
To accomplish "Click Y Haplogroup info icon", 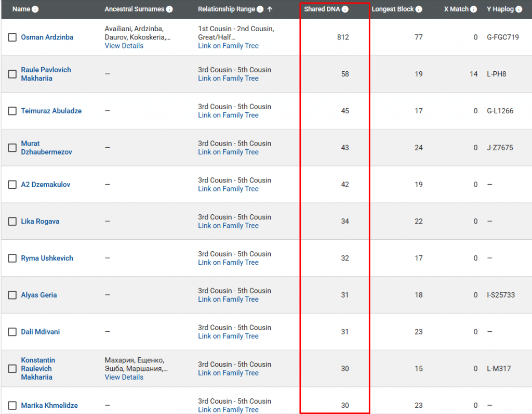I will click(x=519, y=9).
